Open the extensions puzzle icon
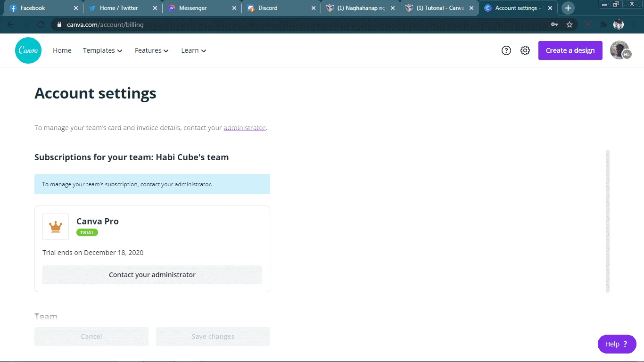644x362 pixels. click(x=603, y=25)
